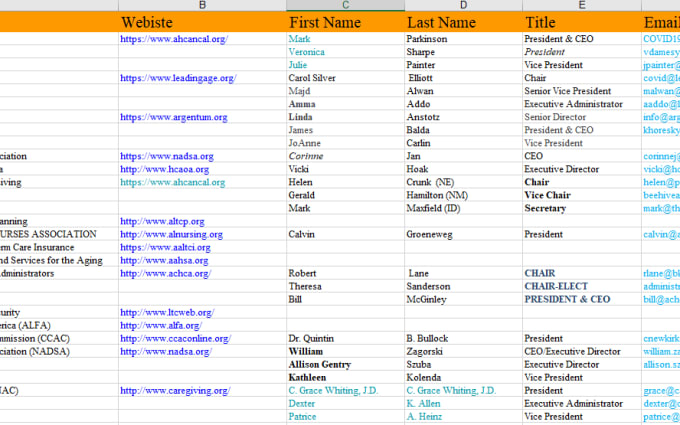The height and width of the screenshot is (425, 680).
Task: Select the Dr. Quintin cell
Action: click(x=345, y=338)
